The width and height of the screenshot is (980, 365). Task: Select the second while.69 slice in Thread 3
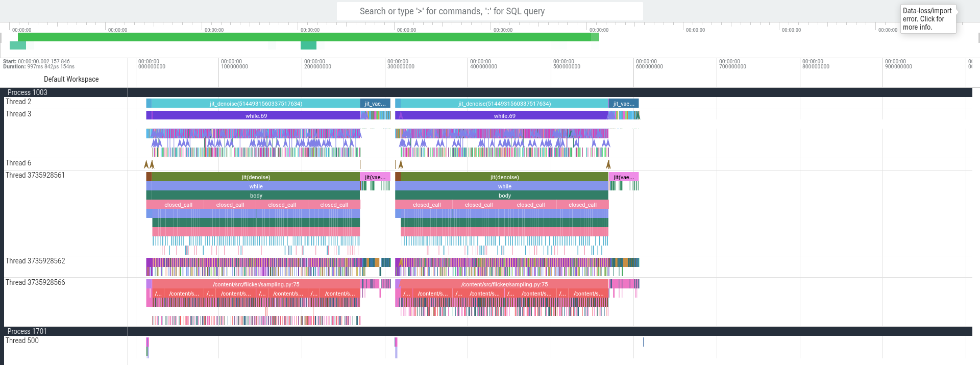(x=505, y=116)
